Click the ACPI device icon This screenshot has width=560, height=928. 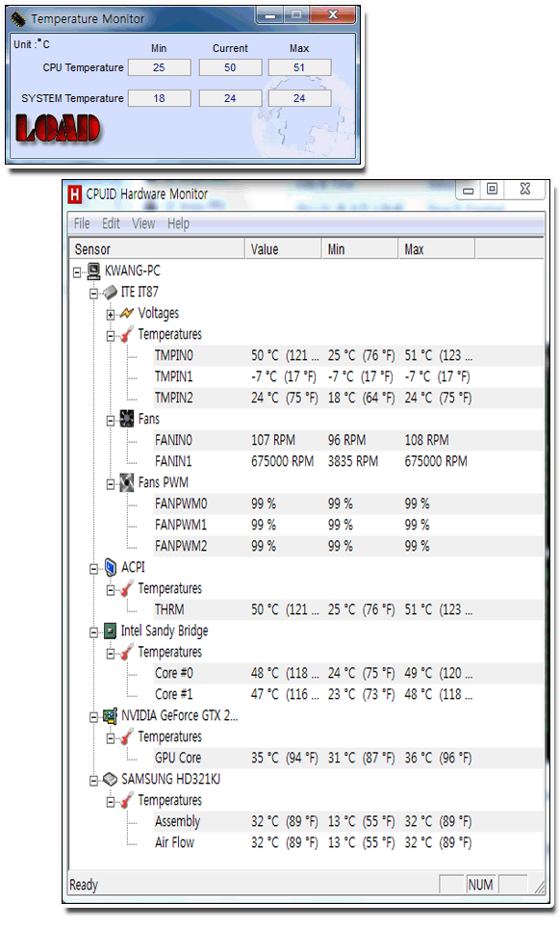click(111, 568)
